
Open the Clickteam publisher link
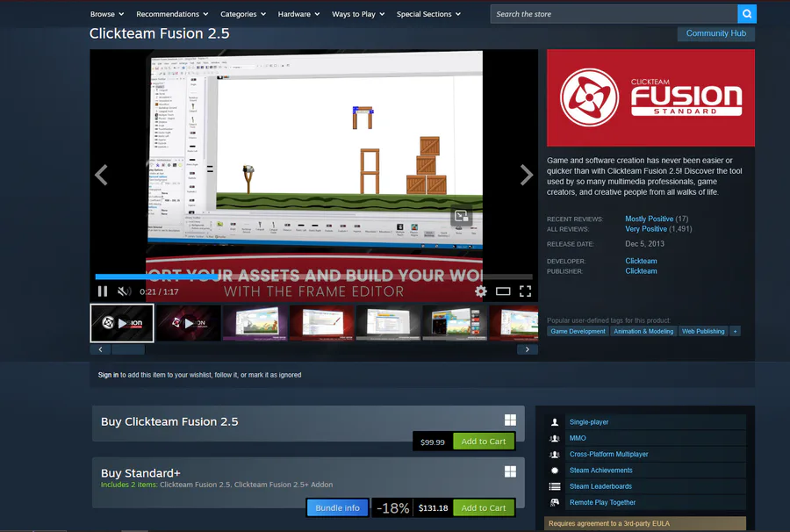641,271
